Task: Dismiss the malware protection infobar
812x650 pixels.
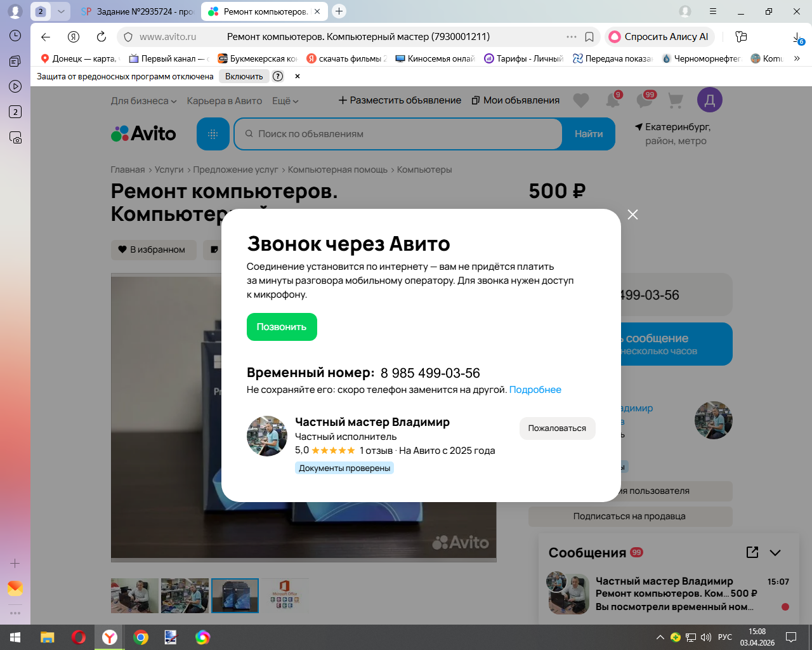Action: pos(298,76)
